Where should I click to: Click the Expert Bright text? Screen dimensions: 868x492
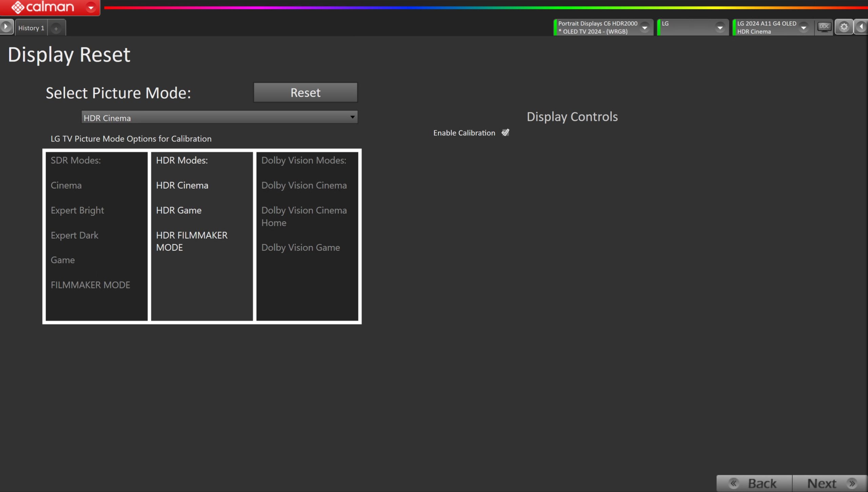click(77, 211)
